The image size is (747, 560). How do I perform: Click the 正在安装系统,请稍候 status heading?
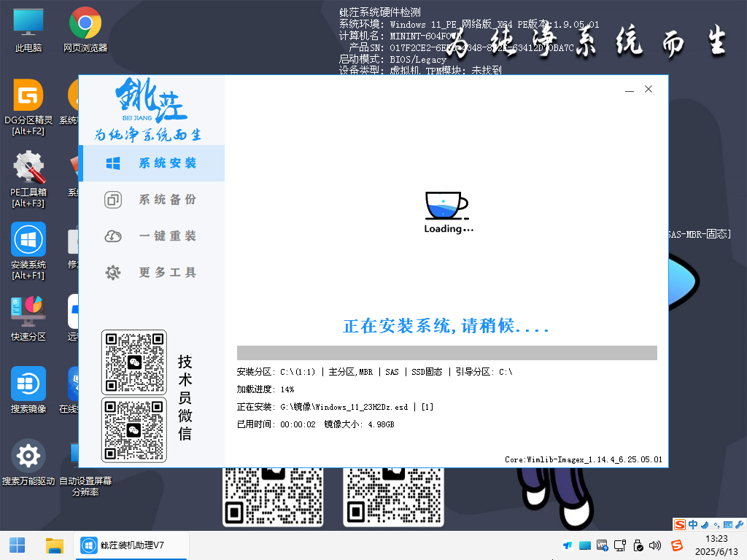446,326
